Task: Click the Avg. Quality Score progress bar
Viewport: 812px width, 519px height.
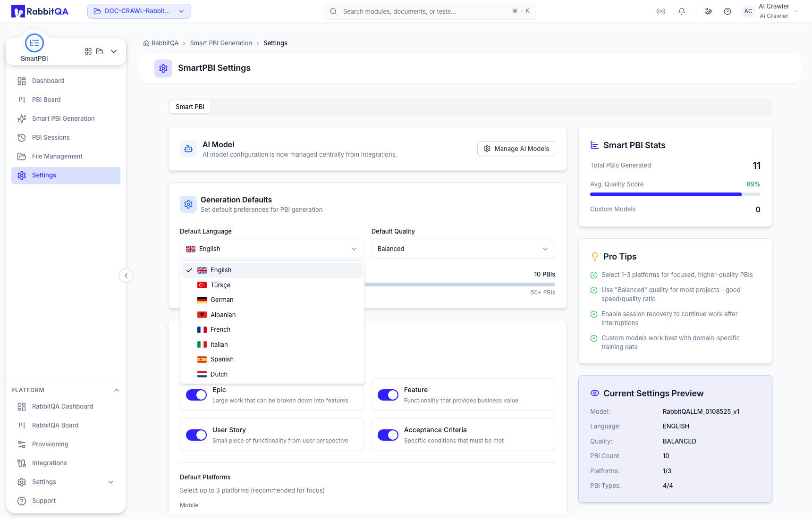Action: (675, 194)
